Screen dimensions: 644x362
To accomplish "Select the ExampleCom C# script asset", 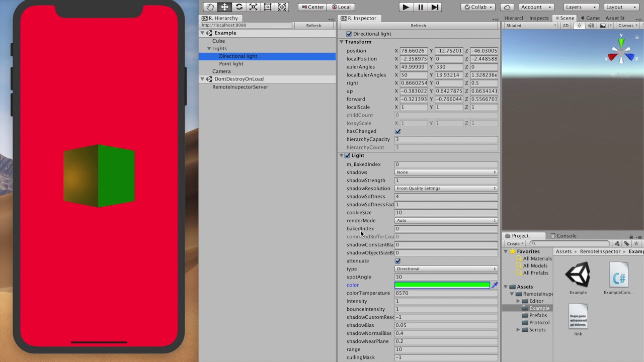I will (x=619, y=278).
